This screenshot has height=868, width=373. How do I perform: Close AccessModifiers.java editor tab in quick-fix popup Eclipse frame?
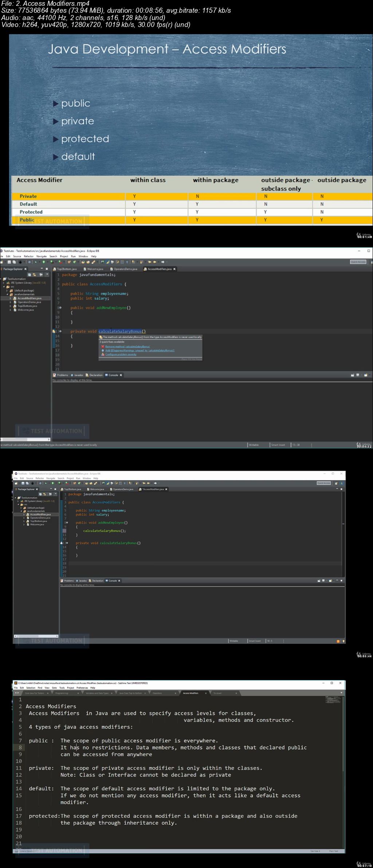174,269
